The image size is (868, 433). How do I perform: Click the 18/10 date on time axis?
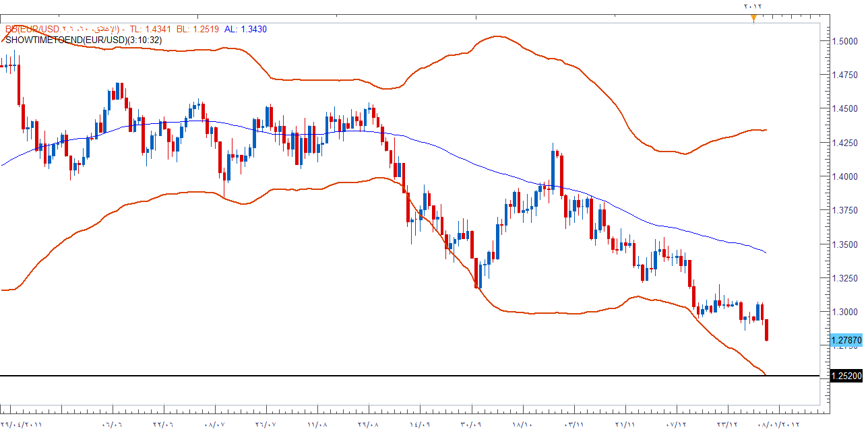tap(522, 424)
